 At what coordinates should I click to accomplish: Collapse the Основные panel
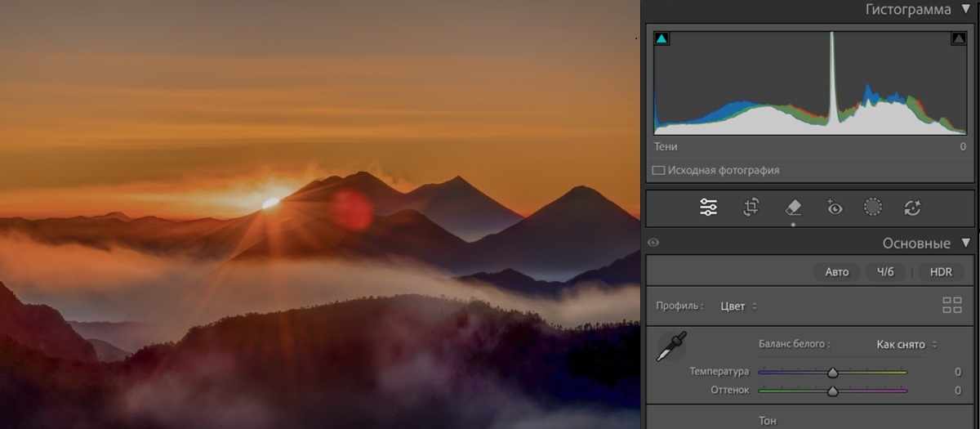966,243
